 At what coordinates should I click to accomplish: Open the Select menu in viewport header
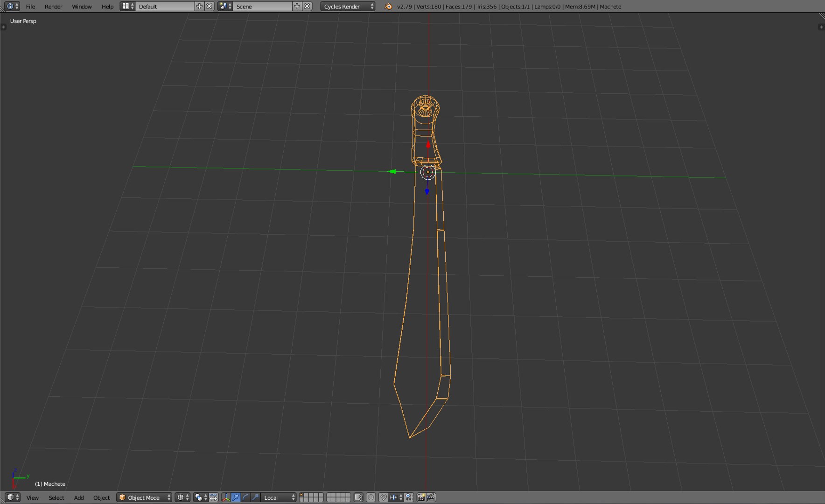point(56,498)
